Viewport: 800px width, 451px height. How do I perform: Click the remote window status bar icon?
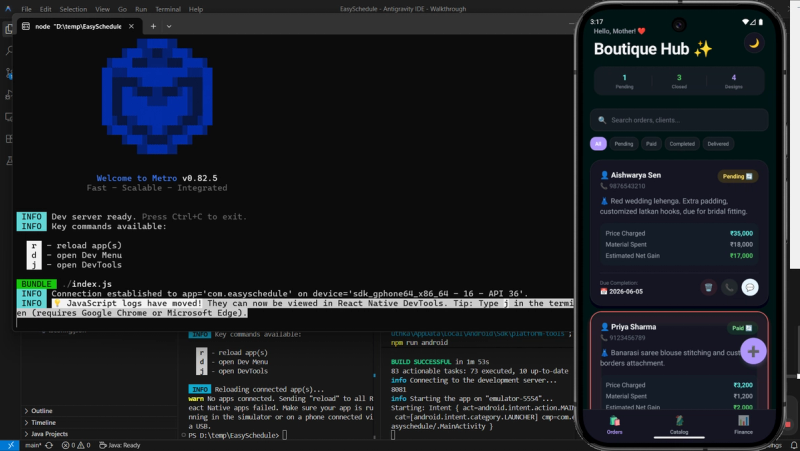10,445
